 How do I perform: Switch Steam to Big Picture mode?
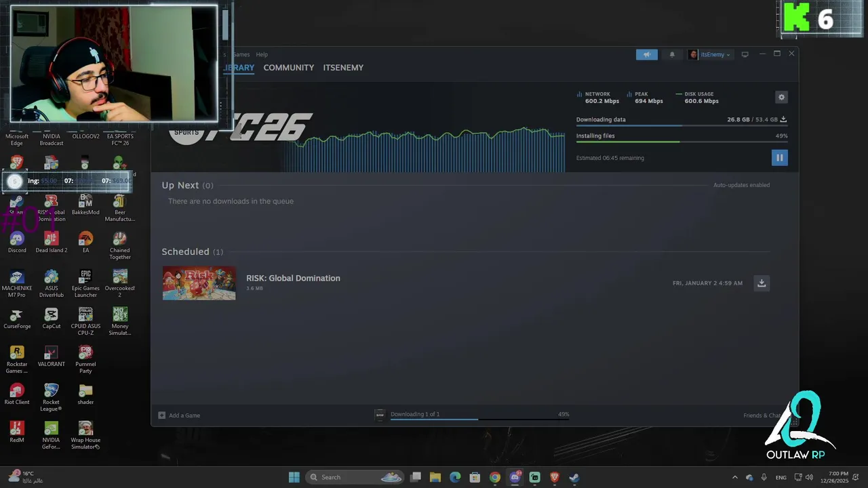745,55
